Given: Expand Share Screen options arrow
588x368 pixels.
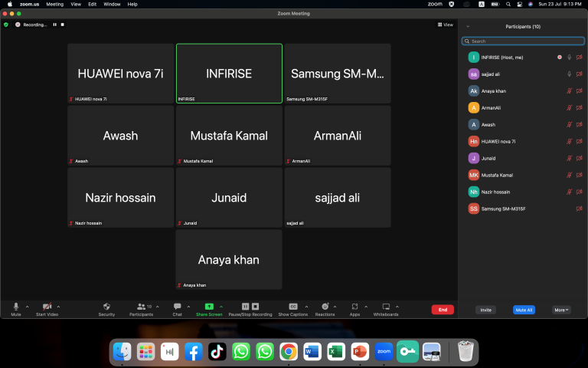Looking at the screenshot, I should 221,307.
